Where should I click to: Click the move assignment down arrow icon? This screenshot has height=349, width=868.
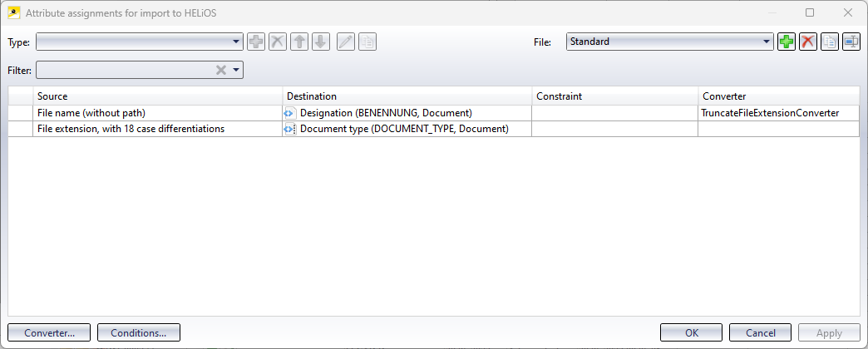(x=321, y=42)
